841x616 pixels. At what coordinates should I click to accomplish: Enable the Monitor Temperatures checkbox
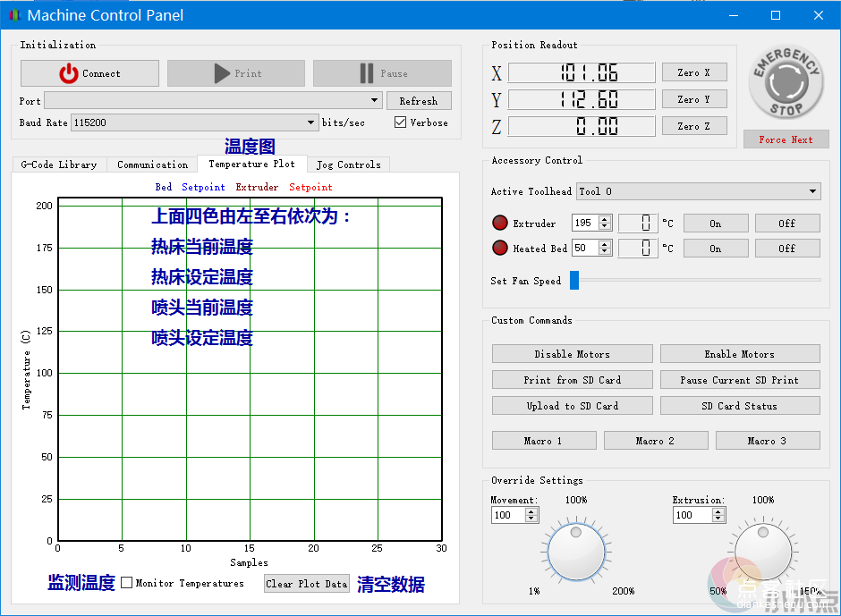pyautogui.click(x=126, y=583)
